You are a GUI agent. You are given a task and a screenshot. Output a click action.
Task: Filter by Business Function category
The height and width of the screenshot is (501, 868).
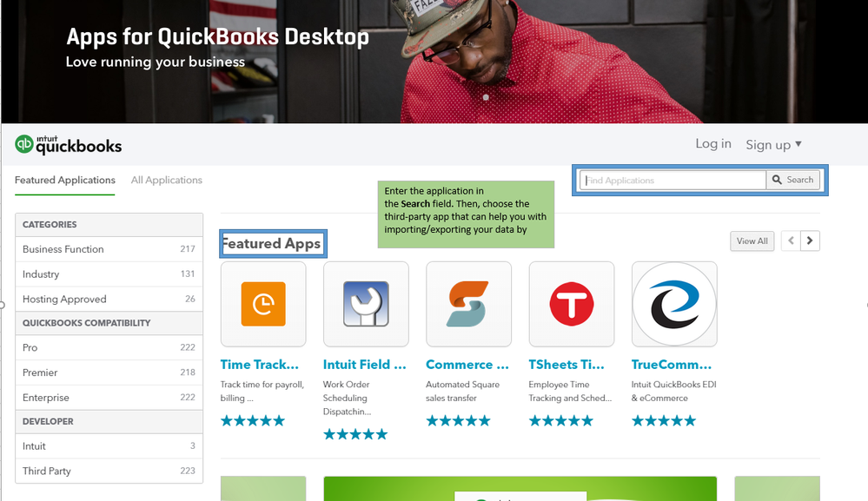coord(109,249)
